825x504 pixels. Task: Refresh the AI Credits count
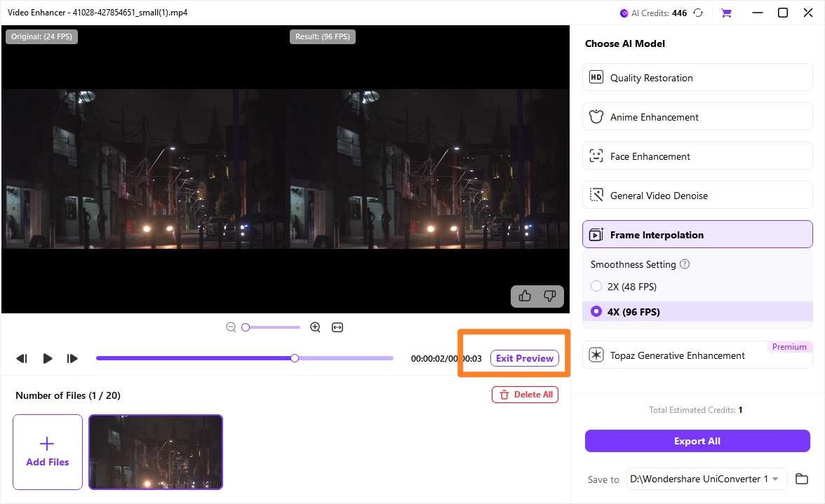(x=698, y=13)
